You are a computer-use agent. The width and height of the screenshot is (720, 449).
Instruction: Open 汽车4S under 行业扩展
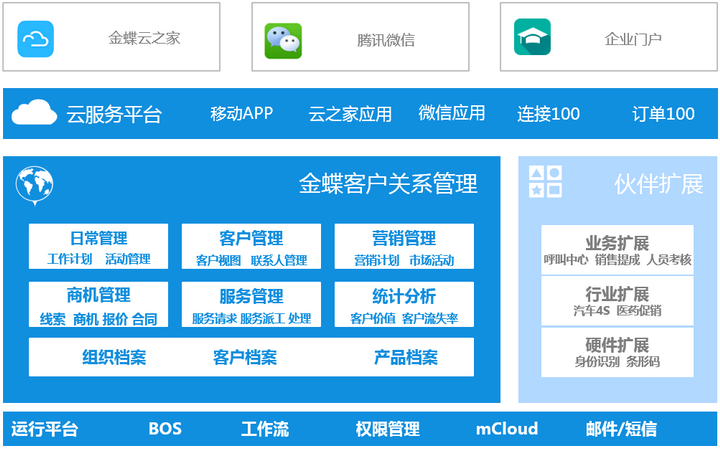tap(592, 311)
